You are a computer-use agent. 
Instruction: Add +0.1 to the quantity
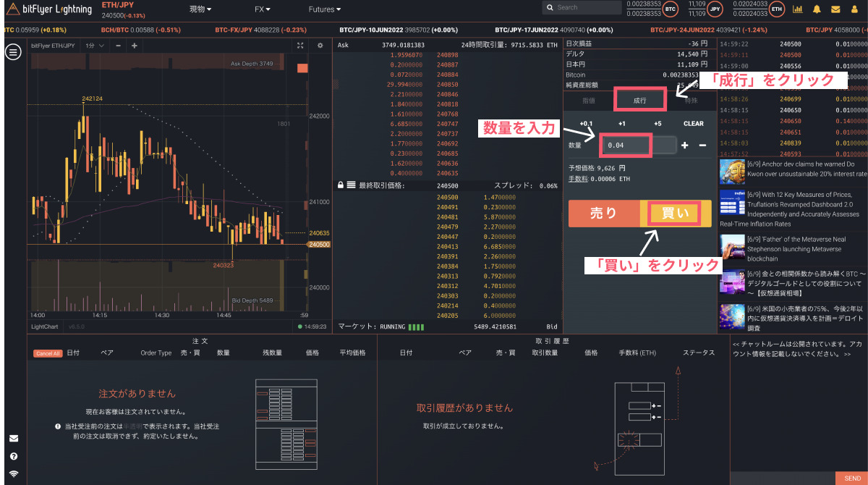pyautogui.click(x=587, y=124)
